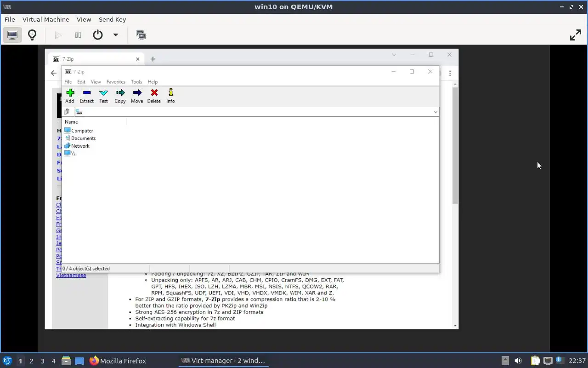Image resolution: width=588 pixels, height=368 pixels.
Task: Click the Info toolbar icon
Action: pos(170,96)
